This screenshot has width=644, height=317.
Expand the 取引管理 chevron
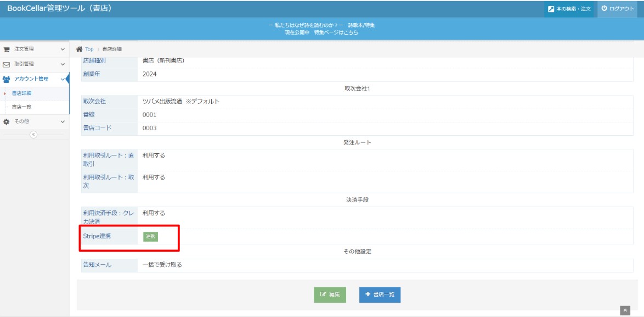point(63,64)
